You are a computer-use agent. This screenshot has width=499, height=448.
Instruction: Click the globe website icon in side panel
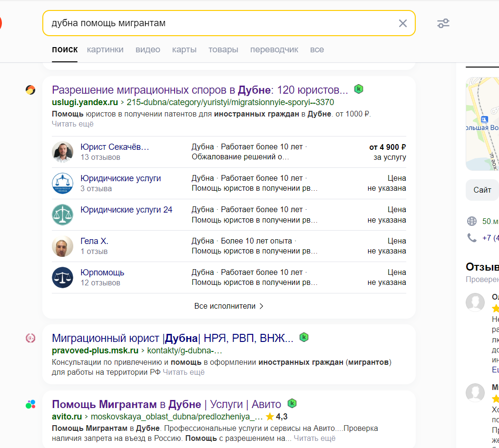tap(471, 221)
